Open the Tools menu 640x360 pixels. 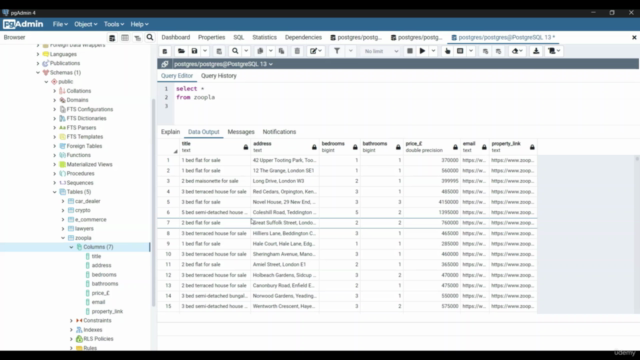113,24
